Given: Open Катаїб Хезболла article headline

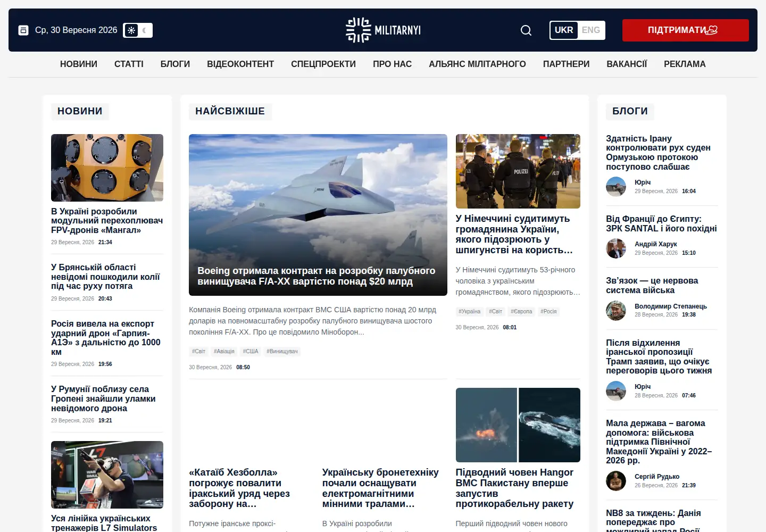Looking at the screenshot, I should (x=239, y=488).
